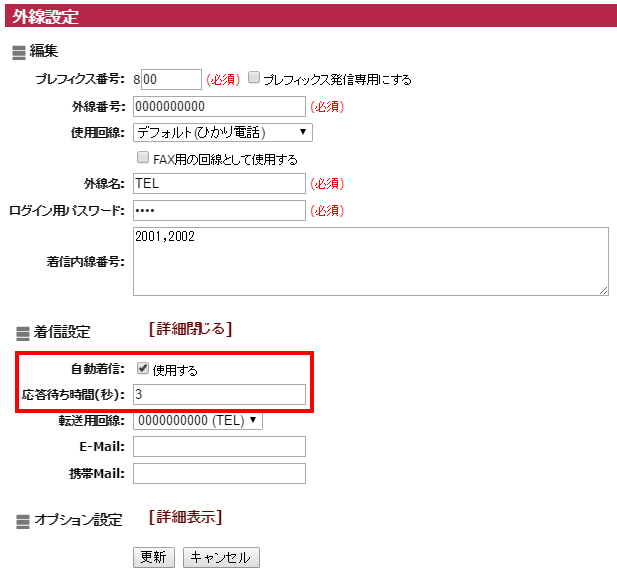Enable プレフィックス発信専用にする checkbox
This screenshot has width=617, height=577.
tap(254, 78)
